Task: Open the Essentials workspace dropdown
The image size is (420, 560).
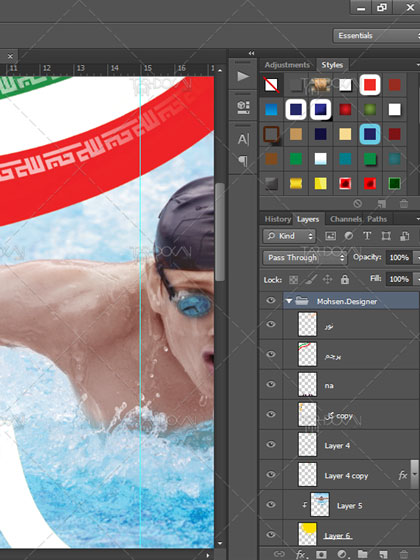Action: pos(376,36)
